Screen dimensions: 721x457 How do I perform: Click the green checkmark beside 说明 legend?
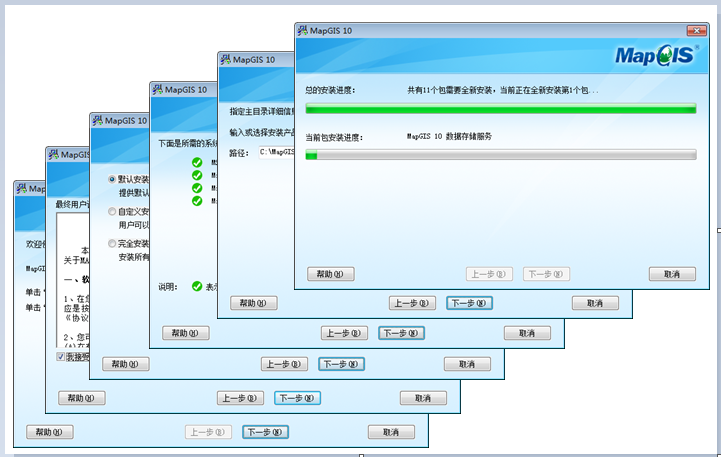pyautogui.click(x=197, y=286)
